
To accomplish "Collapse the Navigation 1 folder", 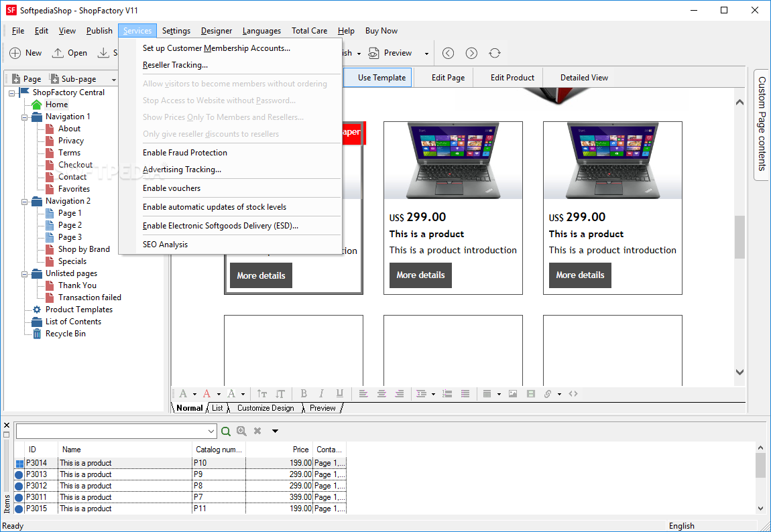I will [x=24, y=117].
